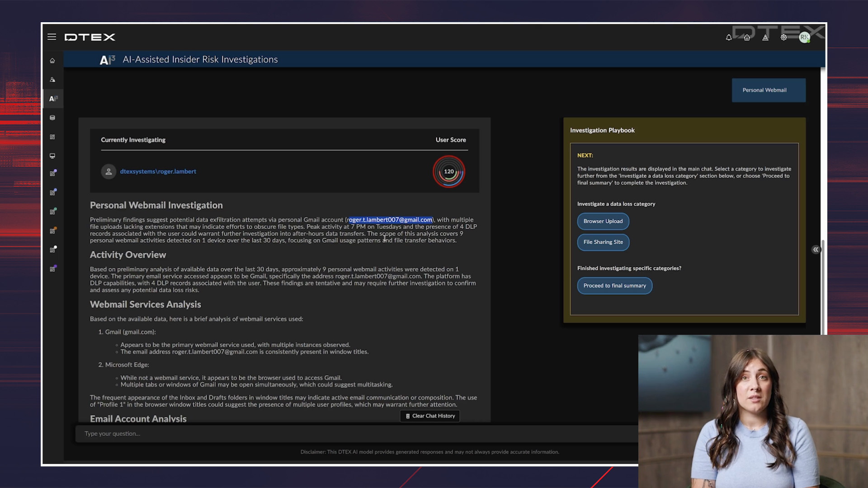Click the notifications bell icon
Image resolution: width=868 pixels, height=488 pixels.
point(729,38)
